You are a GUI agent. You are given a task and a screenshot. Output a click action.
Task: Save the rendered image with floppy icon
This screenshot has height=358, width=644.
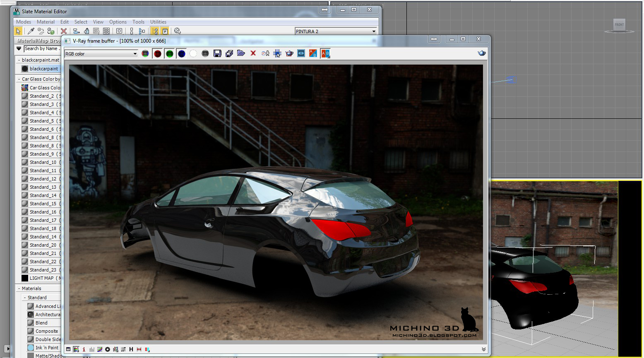point(217,53)
